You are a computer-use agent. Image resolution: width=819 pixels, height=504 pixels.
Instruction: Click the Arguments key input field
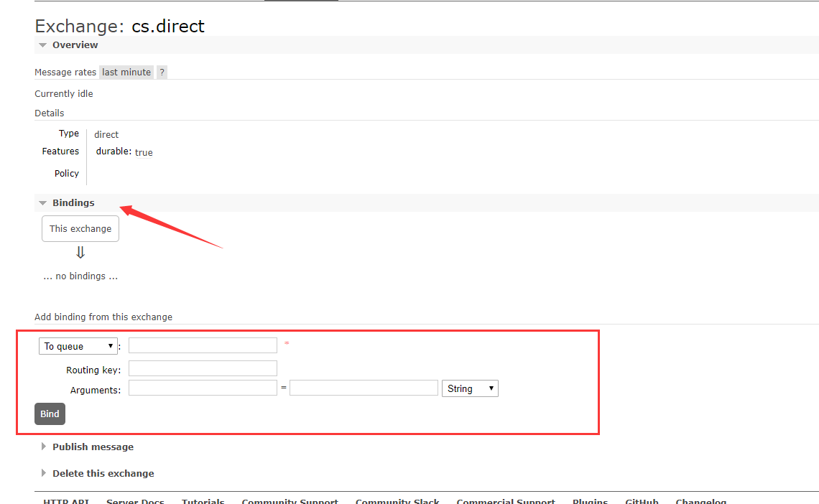click(203, 388)
